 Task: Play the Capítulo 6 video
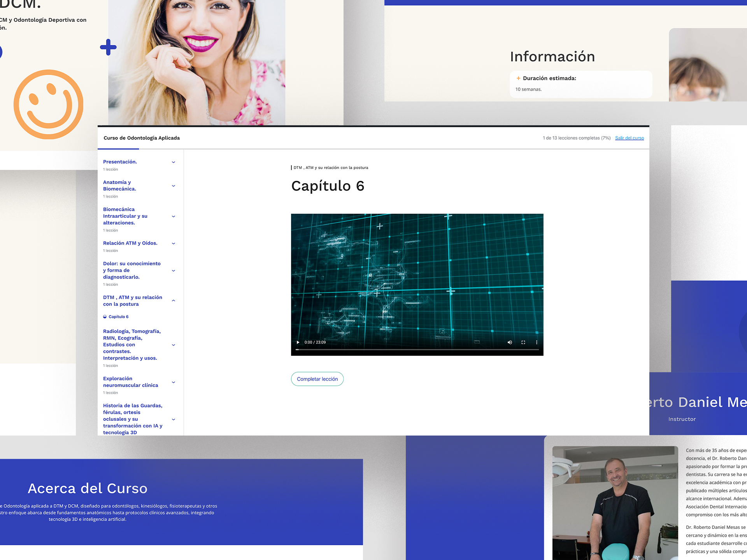[x=298, y=342]
